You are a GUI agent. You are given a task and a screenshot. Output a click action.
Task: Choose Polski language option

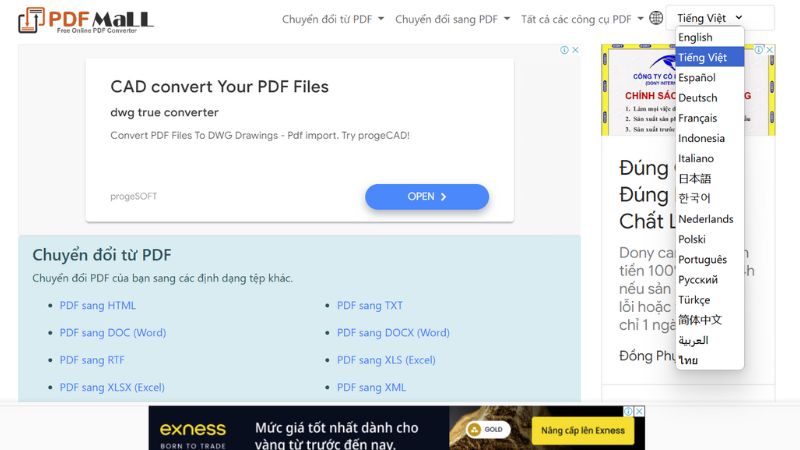[710, 239]
